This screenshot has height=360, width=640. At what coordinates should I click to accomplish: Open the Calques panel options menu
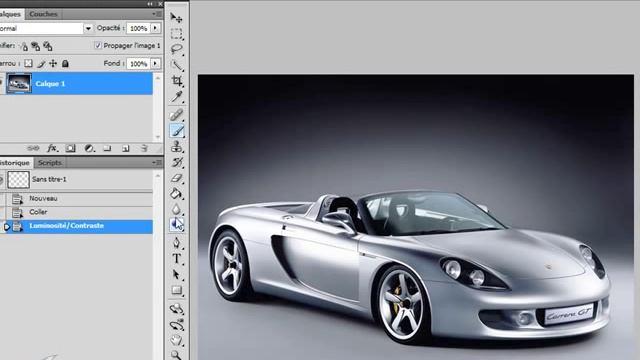[157, 14]
